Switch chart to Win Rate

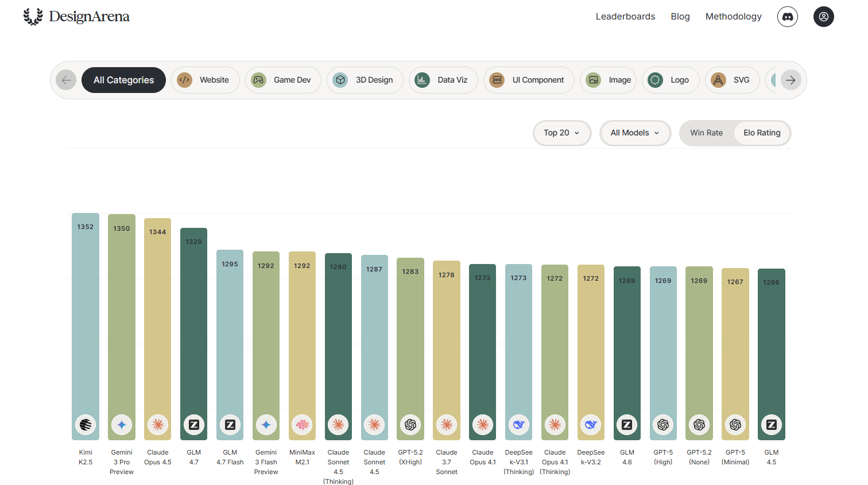(x=706, y=133)
